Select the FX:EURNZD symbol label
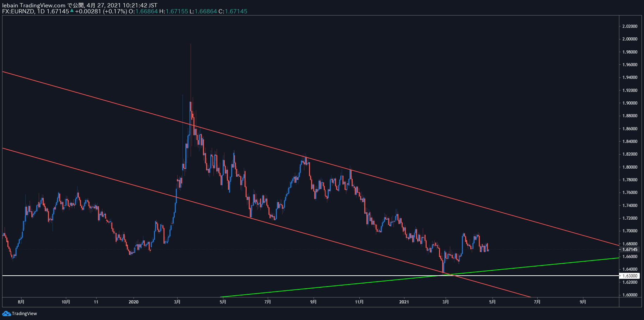This screenshot has height=320, width=644. pyautogui.click(x=18, y=11)
